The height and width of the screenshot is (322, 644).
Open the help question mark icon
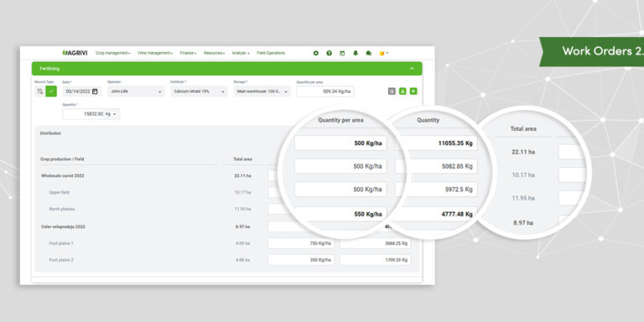pos(329,53)
